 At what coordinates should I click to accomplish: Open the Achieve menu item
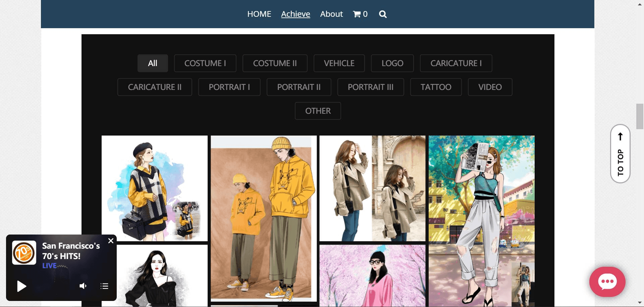(296, 14)
